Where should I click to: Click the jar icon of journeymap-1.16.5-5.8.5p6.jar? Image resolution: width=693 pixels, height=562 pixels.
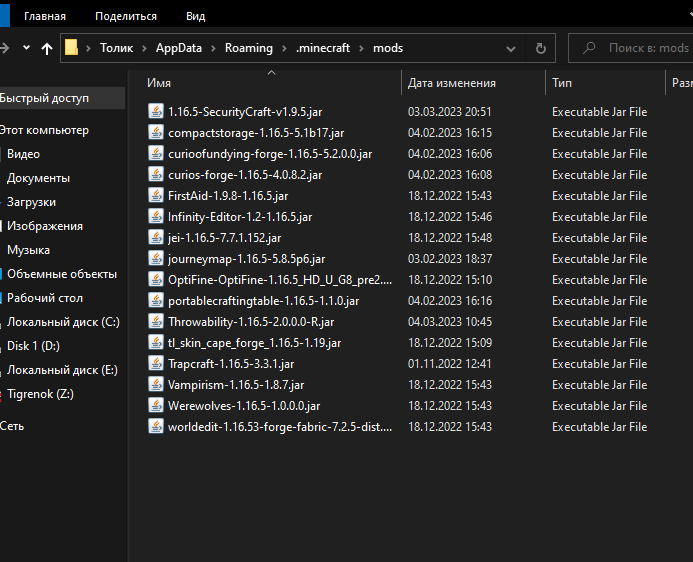156,258
